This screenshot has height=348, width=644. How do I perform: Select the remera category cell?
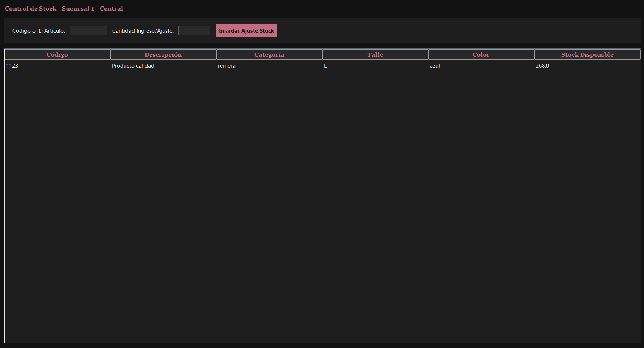pyautogui.click(x=269, y=66)
